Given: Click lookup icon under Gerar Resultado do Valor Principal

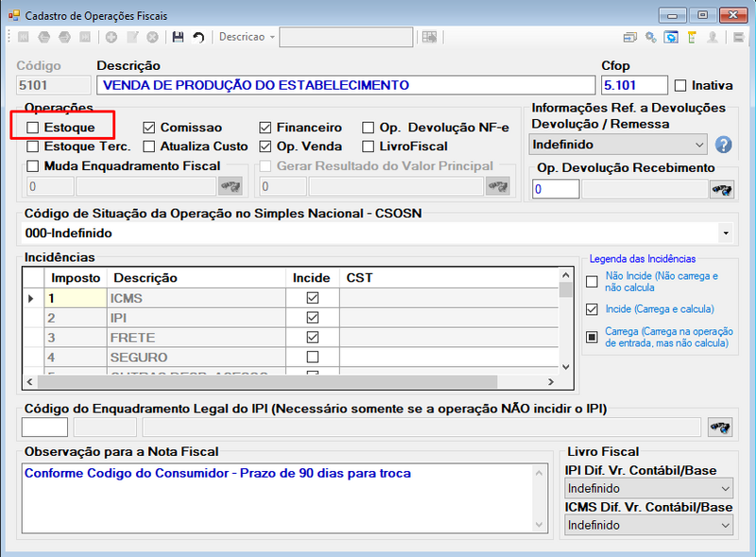Looking at the screenshot, I should point(498,186).
